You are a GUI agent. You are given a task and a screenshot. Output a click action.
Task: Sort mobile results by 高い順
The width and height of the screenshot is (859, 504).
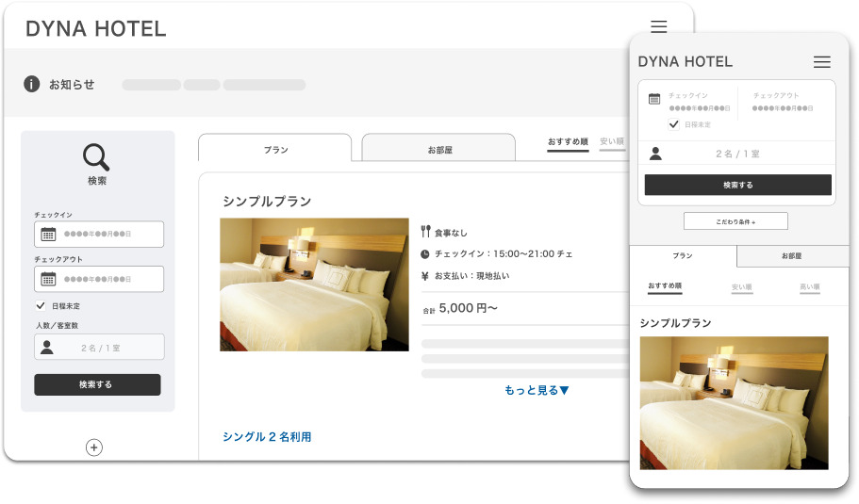809,286
